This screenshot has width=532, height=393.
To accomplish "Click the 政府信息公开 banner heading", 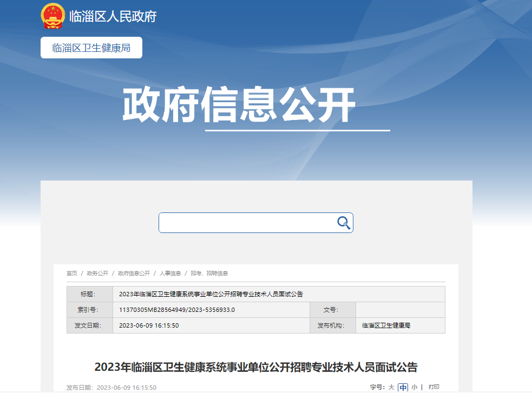I will [x=239, y=105].
